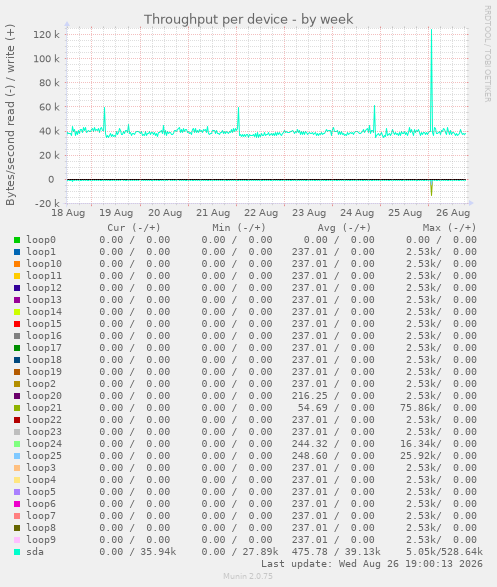Select the loop14 legend label
497x587 pixels.
[x=44, y=312]
